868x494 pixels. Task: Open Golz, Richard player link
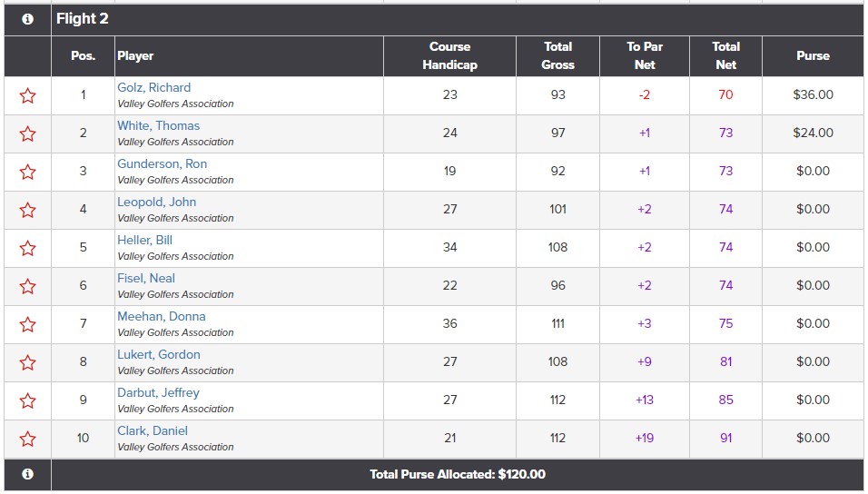[153, 87]
